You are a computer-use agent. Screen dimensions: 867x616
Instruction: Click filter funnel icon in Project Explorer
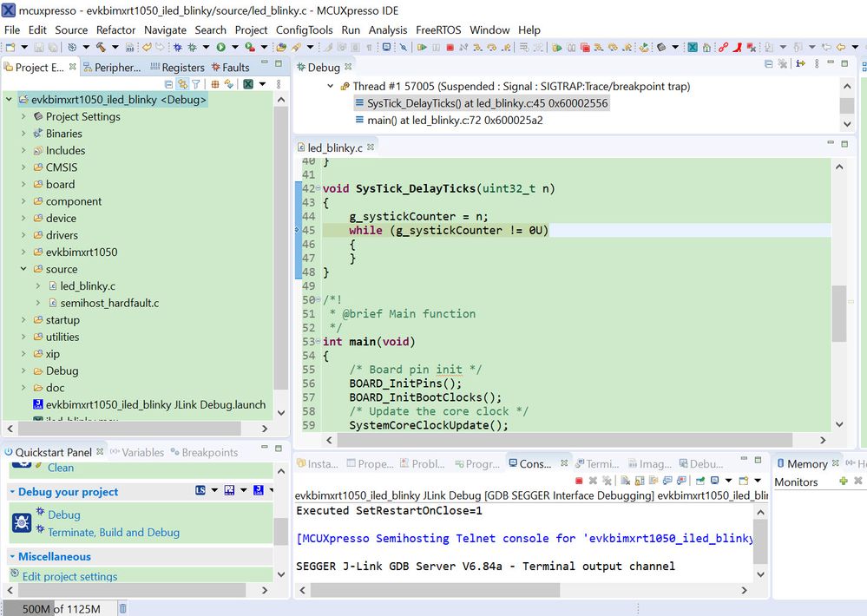click(196, 84)
